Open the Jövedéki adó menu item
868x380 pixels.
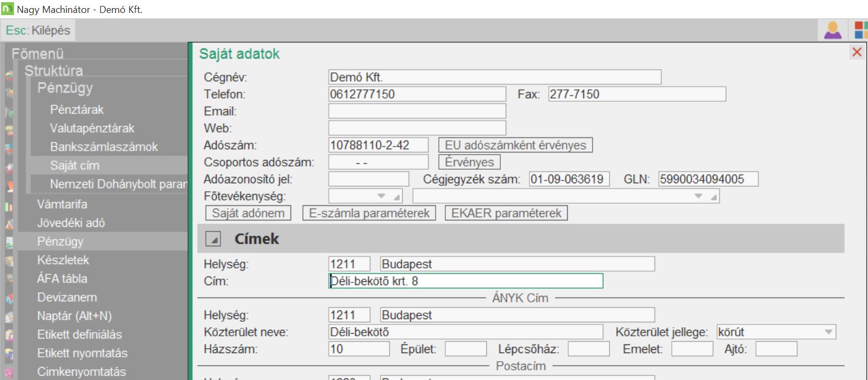pyautogui.click(x=71, y=223)
